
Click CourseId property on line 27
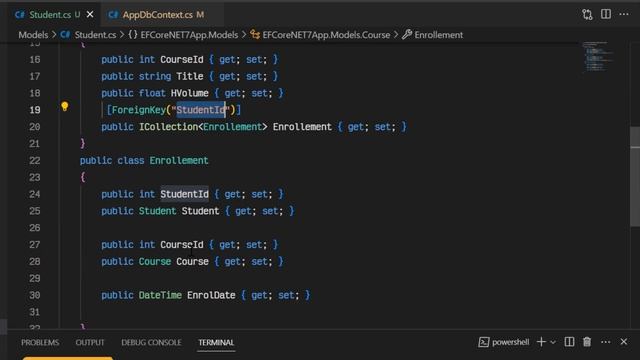[182, 245]
